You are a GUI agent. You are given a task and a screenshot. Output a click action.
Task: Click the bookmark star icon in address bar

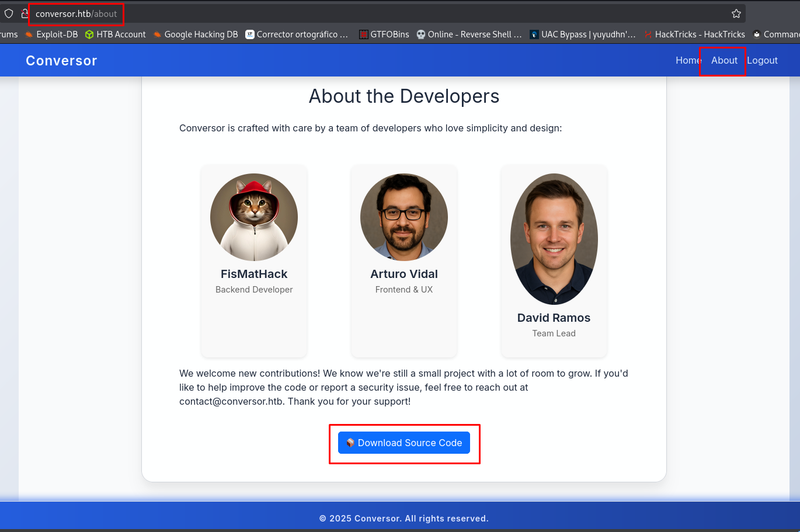[736, 13]
